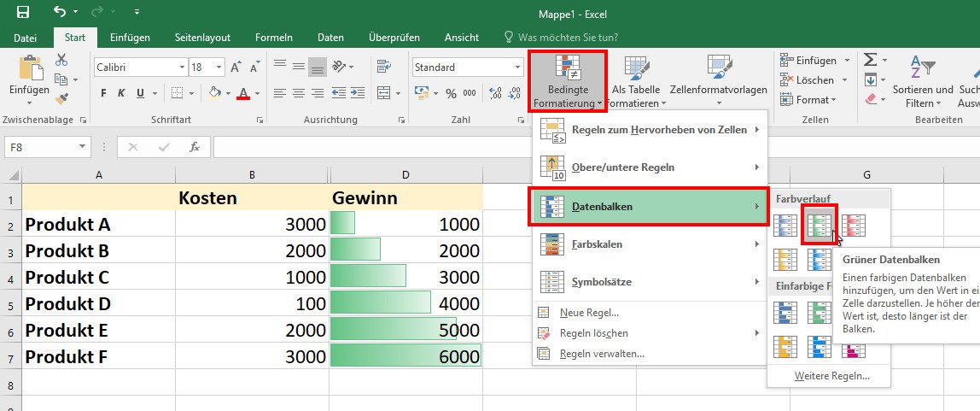Screen dimensions: 980x411
Task: Click the increase decimal places icon
Action: pyautogui.click(x=496, y=93)
